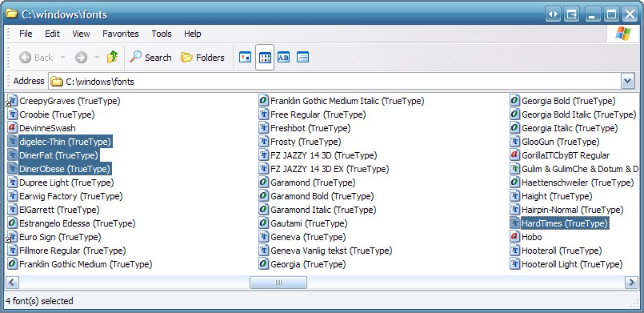Select the DevinneSwash red font icon
Screen dimensions: 644x313
coord(12,128)
